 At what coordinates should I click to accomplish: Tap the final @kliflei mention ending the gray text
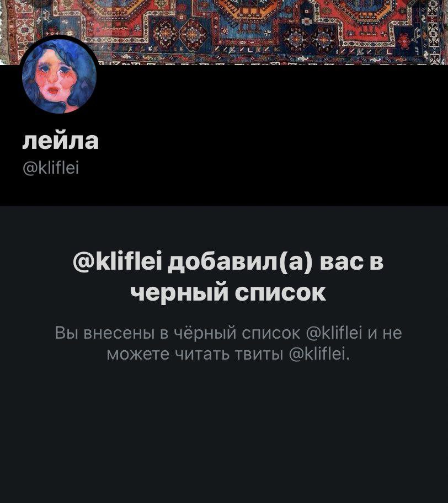click(x=317, y=354)
